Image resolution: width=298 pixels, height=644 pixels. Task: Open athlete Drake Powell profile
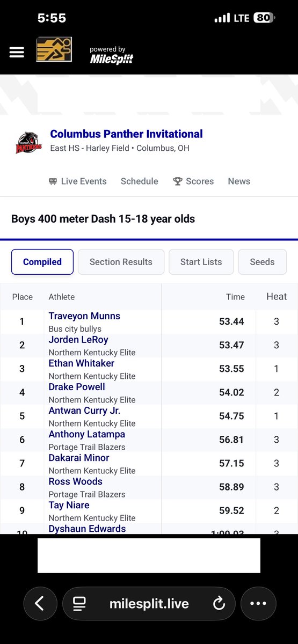tap(77, 387)
